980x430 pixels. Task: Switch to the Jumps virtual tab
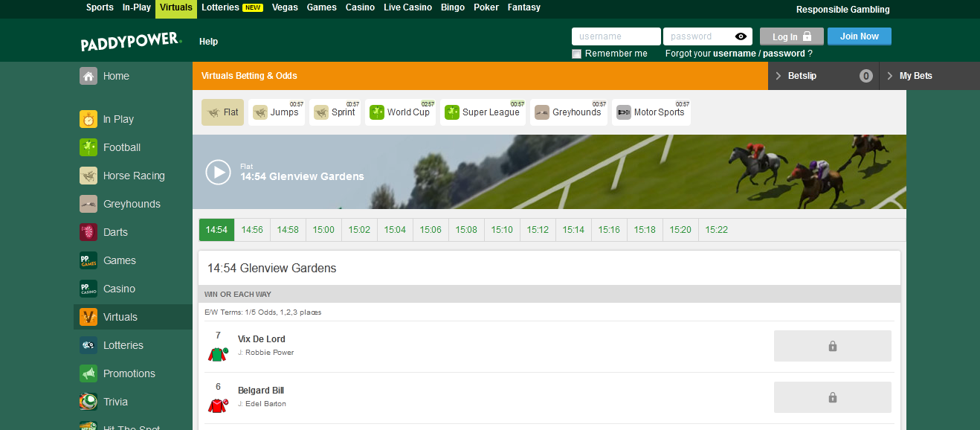click(277, 112)
